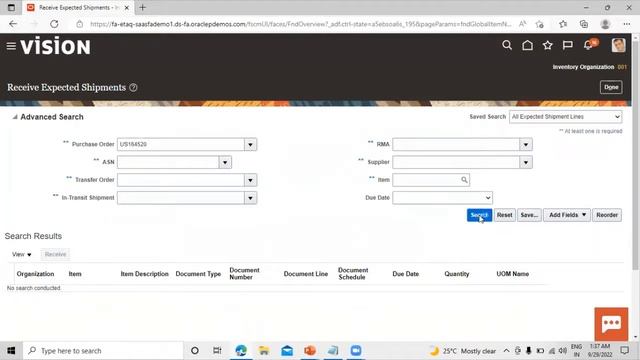The image size is (640, 360).
Task: Open Favorites star icon in Vision header
Action: (547, 45)
